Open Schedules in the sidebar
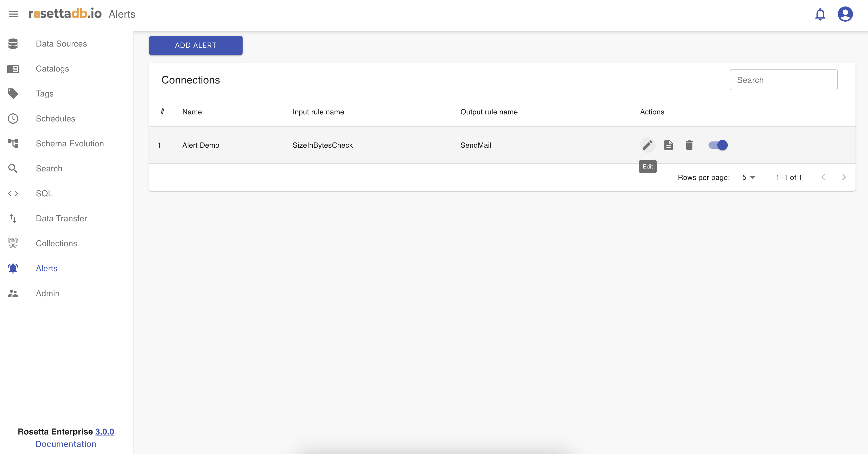The image size is (868, 454). 55,118
